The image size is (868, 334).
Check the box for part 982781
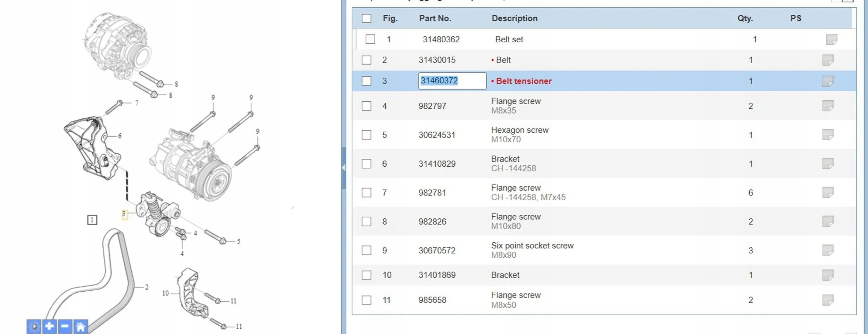point(366,193)
